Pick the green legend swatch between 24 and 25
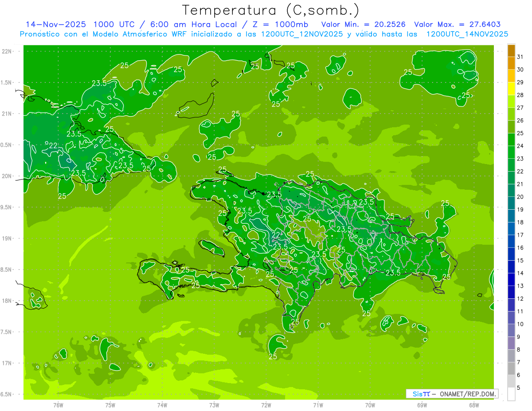This screenshot has width=532, height=411. 511,140
